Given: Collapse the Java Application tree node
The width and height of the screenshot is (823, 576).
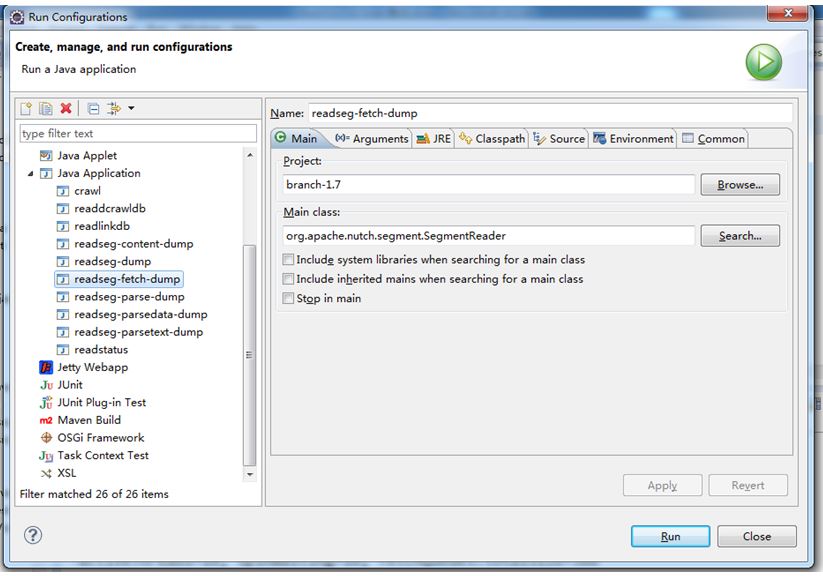Looking at the screenshot, I should 30,173.
